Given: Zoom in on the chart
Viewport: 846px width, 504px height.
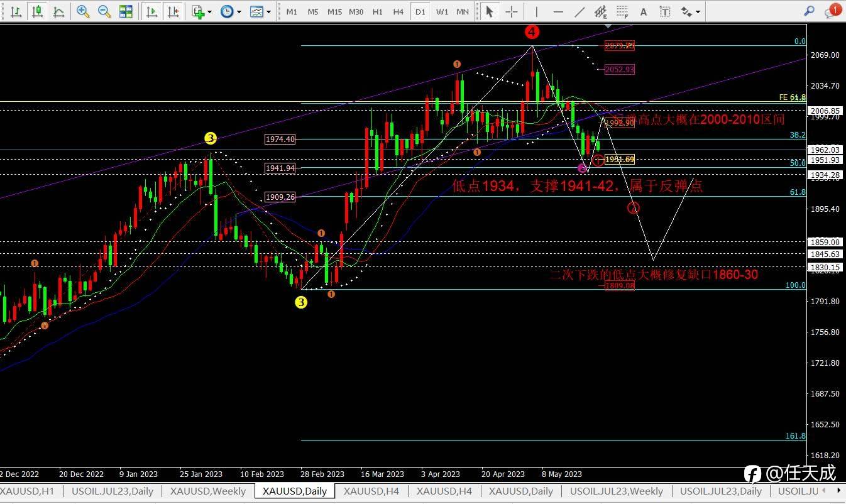Looking at the screenshot, I should (x=82, y=11).
